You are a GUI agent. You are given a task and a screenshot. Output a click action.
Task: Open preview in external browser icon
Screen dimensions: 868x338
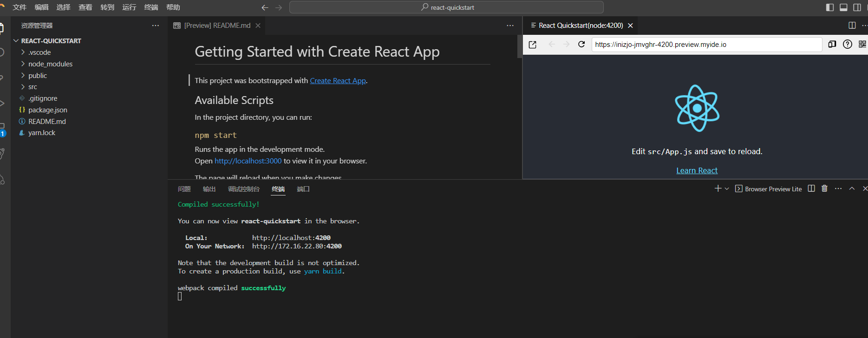click(x=533, y=45)
